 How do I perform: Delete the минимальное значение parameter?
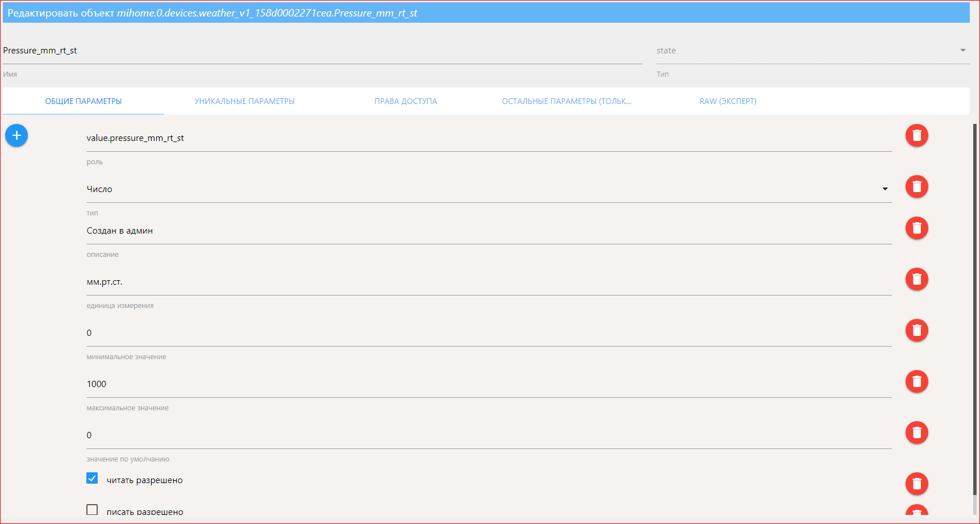click(x=916, y=330)
